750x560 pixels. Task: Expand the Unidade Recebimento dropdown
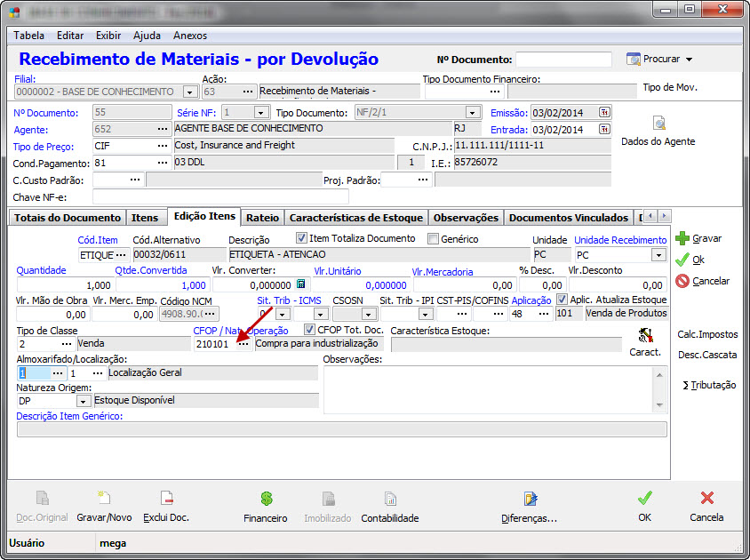point(658,255)
